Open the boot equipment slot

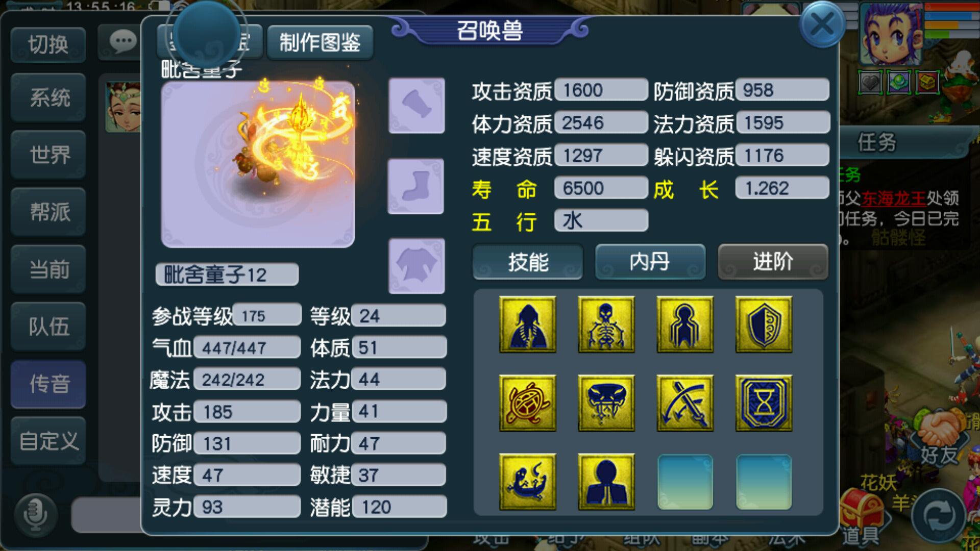tap(416, 186)
